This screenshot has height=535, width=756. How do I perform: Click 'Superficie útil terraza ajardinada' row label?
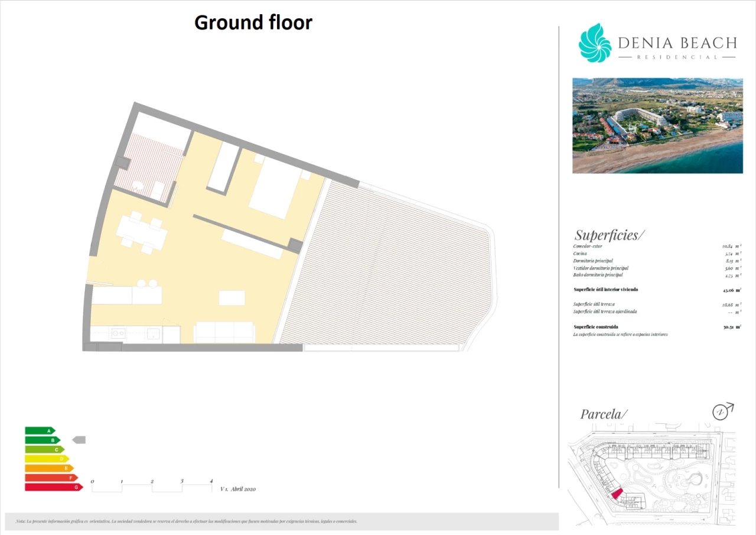click(605, 312)
